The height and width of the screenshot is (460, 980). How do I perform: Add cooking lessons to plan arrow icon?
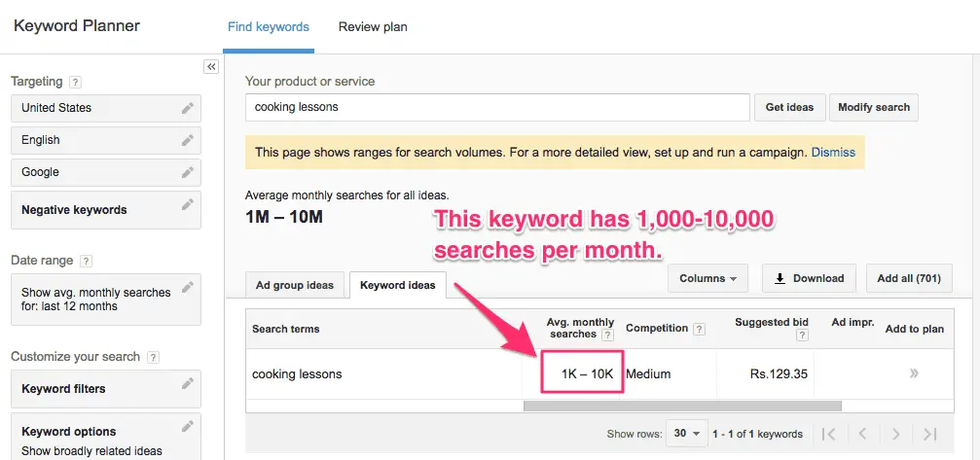point(915,373)
